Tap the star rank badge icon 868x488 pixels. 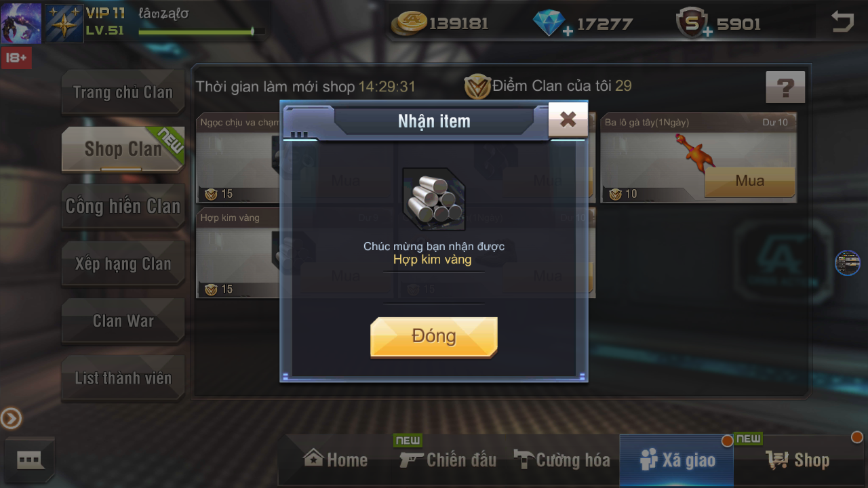[x=64, y=23]
